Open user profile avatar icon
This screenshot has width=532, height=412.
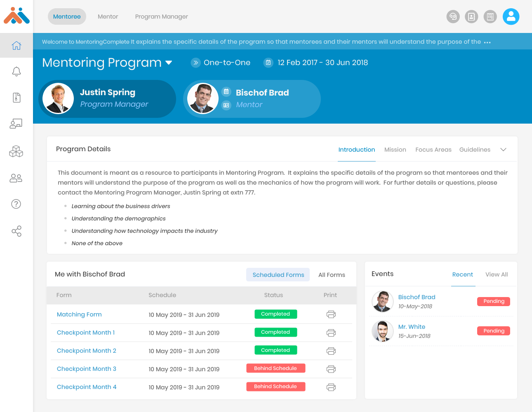click(511, 16)
